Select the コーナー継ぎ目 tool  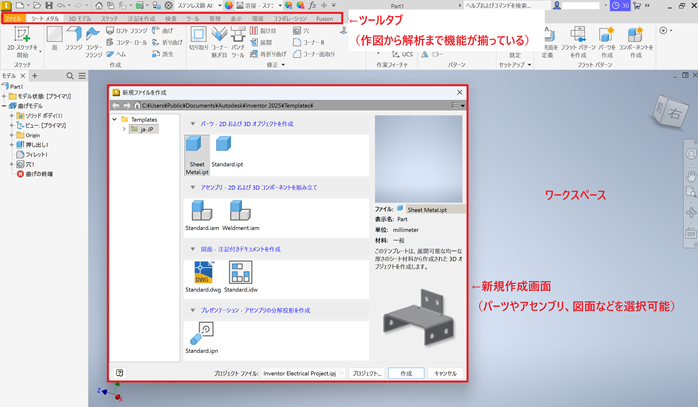(219, 42)
